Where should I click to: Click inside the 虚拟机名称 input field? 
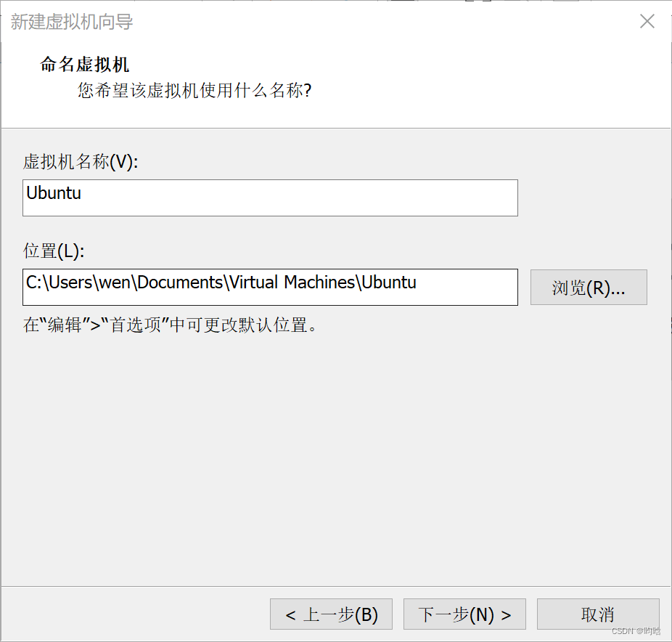click(270, 198)
